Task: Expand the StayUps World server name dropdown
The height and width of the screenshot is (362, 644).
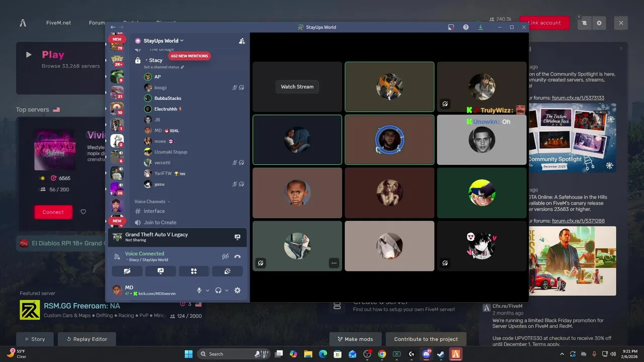Action: click(x=182, y=41)
